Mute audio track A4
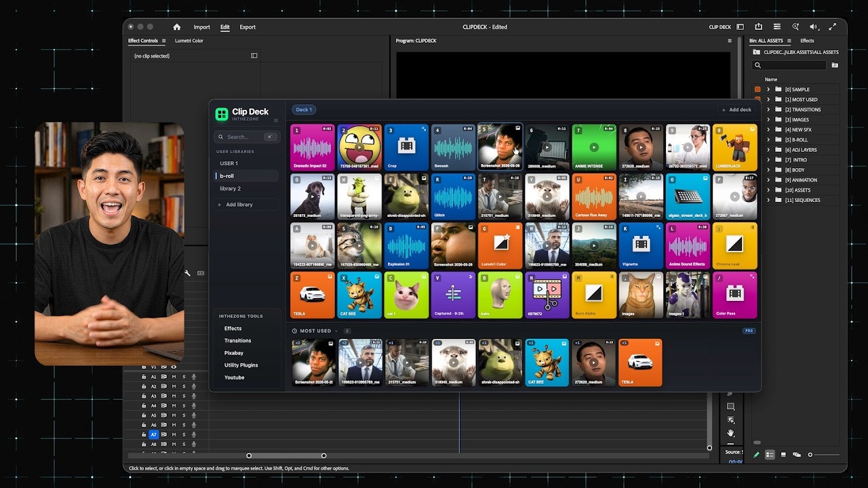Viewport: 868px width, 488px height. (x=174, y=405)
